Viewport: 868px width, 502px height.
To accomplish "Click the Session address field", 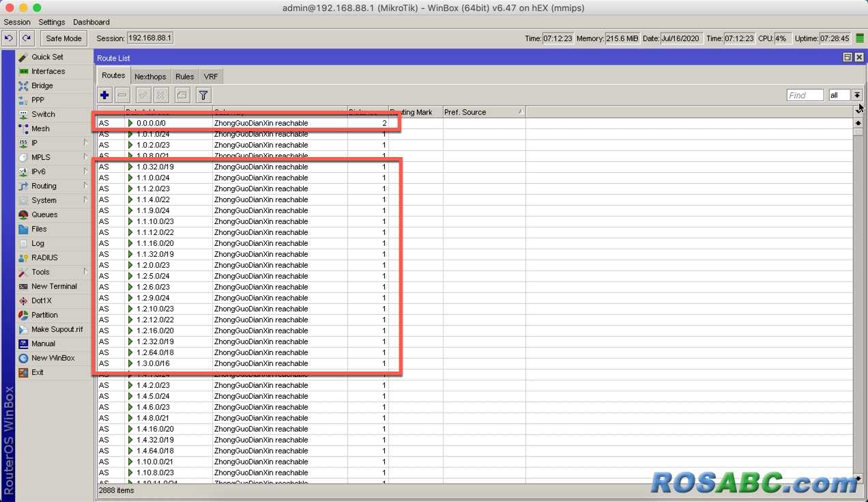I will [x=150, y=38].
